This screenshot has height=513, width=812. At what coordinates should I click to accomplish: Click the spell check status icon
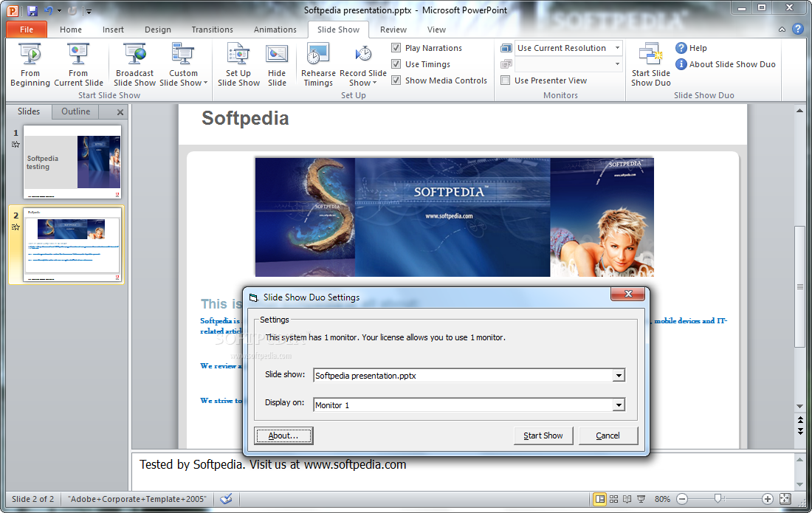[x=226, y=499]
